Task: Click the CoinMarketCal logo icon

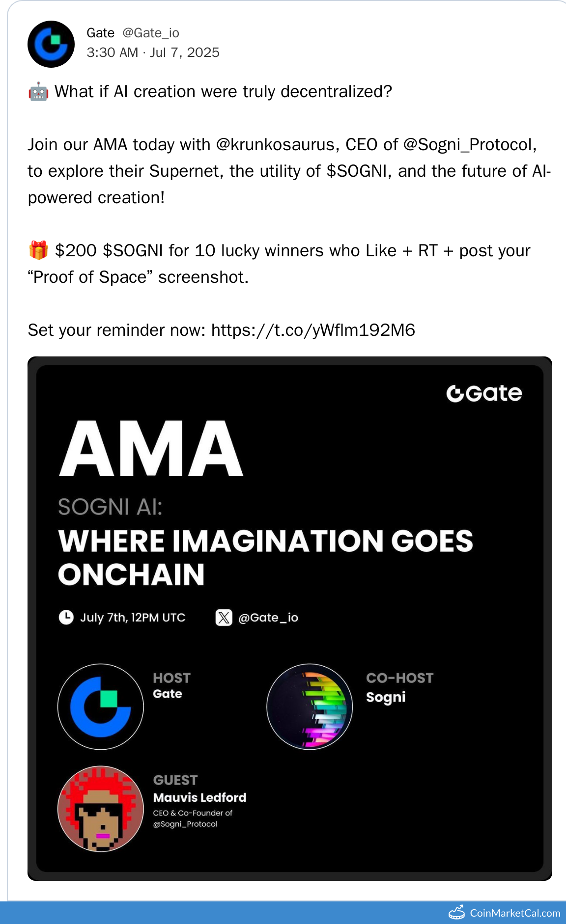Action: (x=457, y=913)
